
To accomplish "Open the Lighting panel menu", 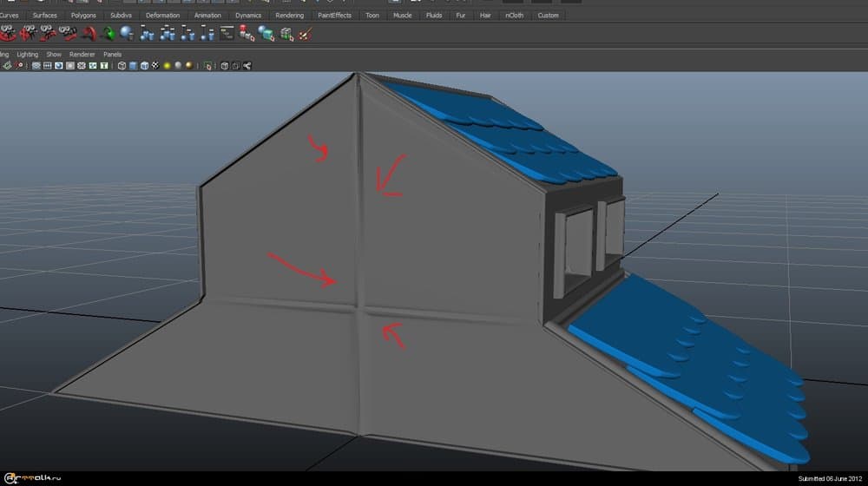I will click(x=28, y=54).
